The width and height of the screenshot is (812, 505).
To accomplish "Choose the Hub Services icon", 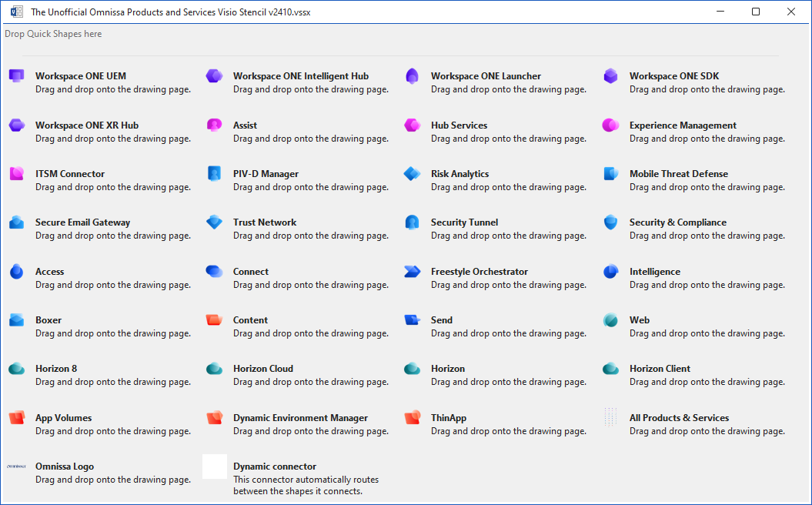I will (413, 125).
